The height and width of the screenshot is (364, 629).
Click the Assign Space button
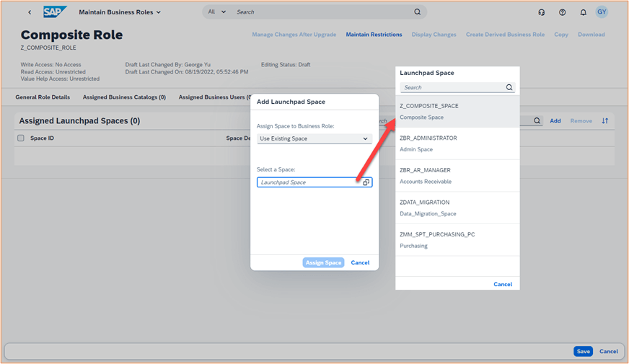(x=323, y=262)
